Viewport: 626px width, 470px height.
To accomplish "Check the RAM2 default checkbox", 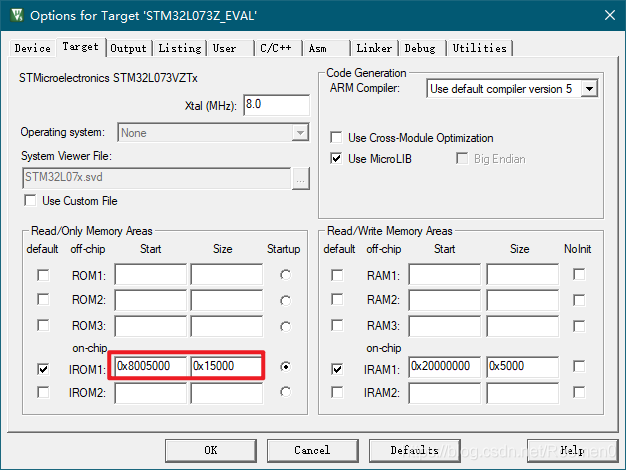I will click(337, 299).
